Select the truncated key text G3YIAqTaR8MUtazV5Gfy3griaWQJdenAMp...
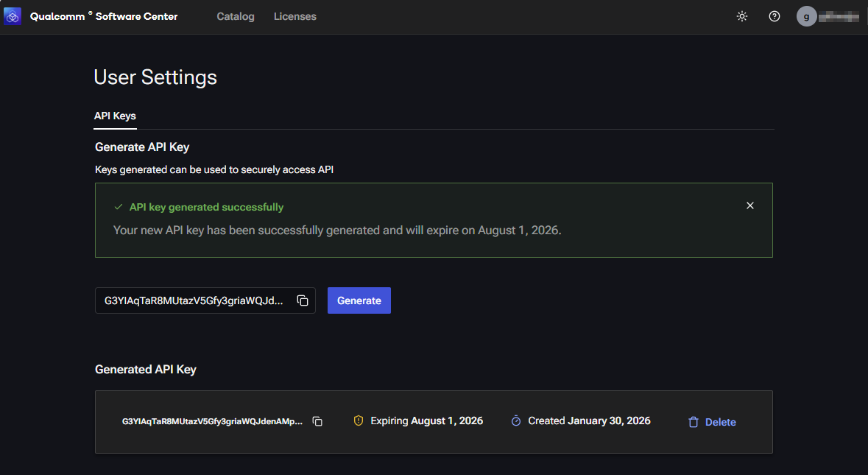This screenshot has height=475, width=868. coord(212,421)
